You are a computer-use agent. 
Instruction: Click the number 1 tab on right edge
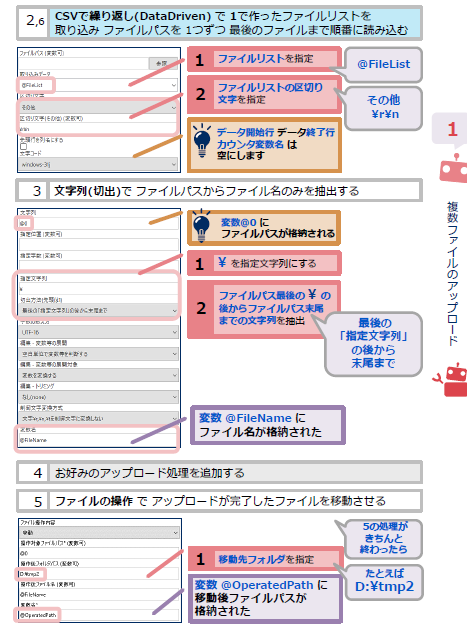point(451,129)
